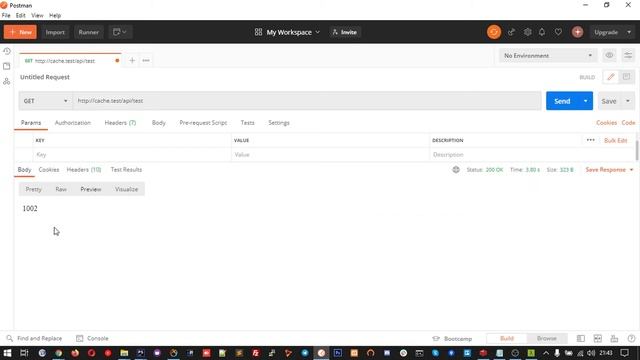The width and height of the screenshot is (640, 360).
Task: Open the Postman Console
Action: coord(92,338)
